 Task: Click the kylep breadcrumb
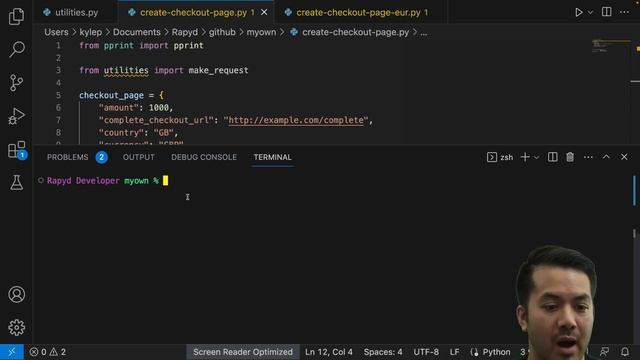point(91,32)
